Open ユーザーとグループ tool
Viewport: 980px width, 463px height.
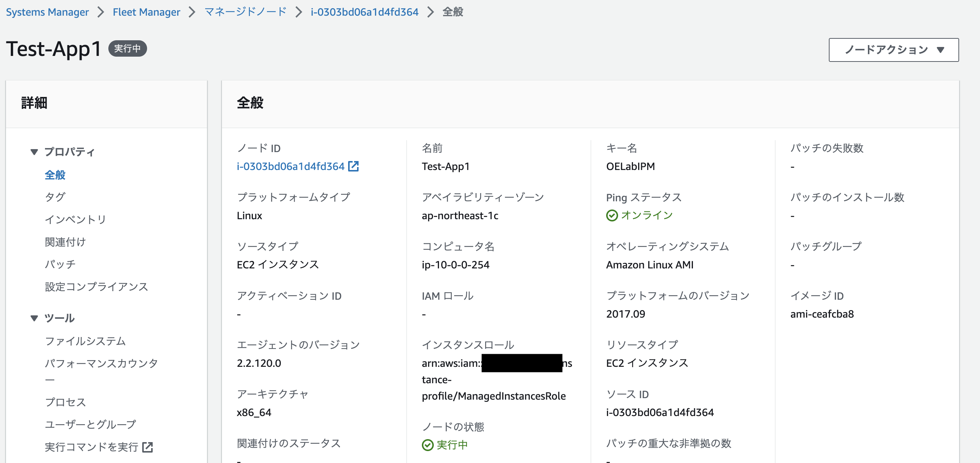[x=90, y=424]
